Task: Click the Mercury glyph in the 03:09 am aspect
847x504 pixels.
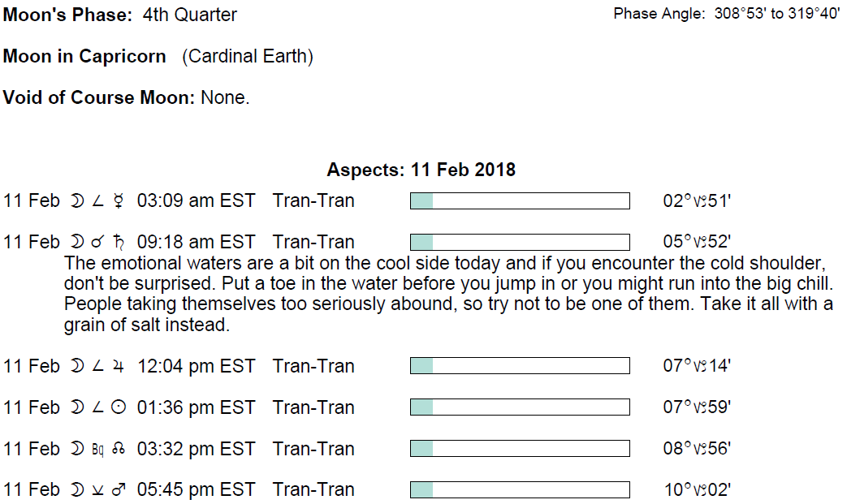Action: pos(119,201)
